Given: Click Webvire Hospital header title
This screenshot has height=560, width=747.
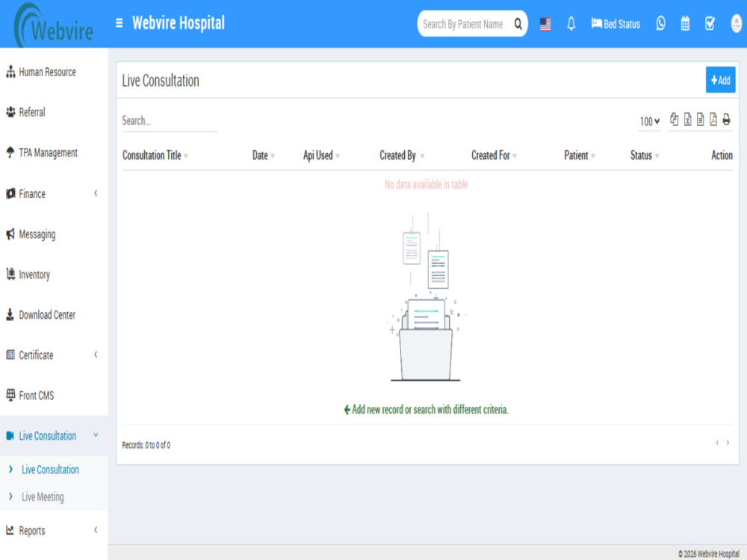Looking at the screenshot, I should 179,23.
